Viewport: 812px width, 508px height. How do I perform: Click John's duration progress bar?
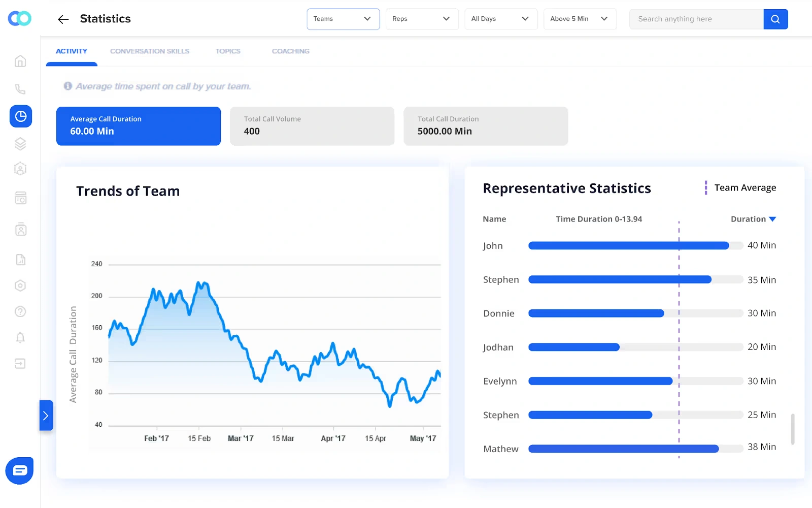coord(636,246)
